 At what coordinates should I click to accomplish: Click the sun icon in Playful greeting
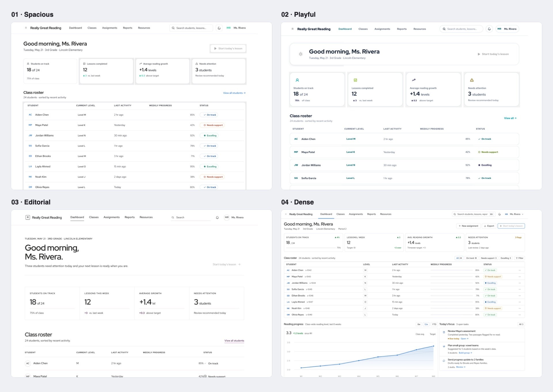tap(300, 54)
